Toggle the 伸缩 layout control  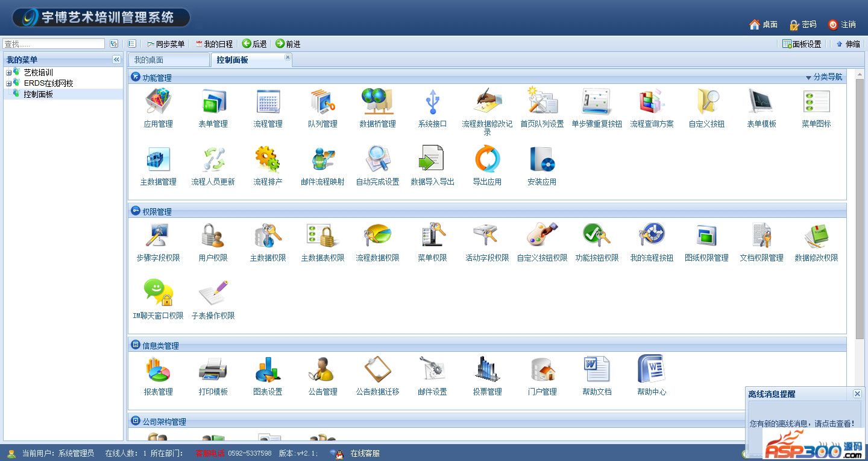[x=848, y=44]
